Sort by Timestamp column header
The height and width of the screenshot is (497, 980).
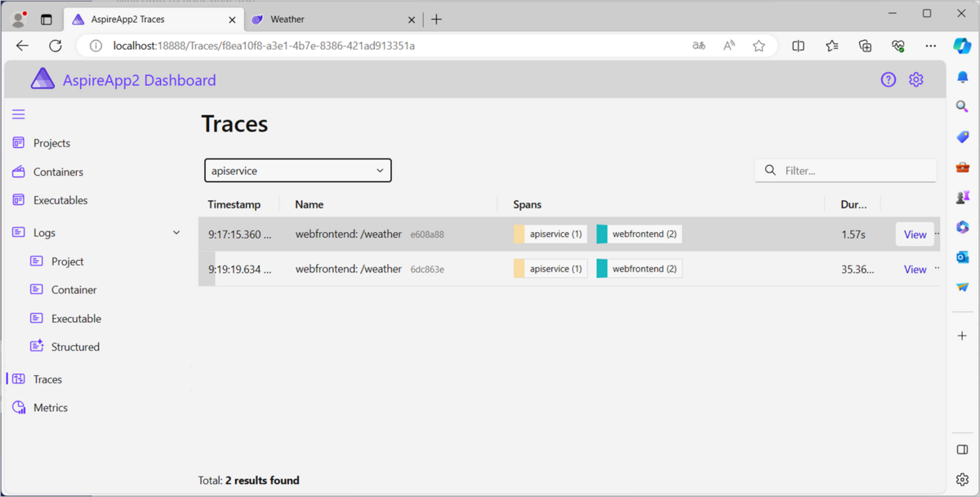point(234,204)
